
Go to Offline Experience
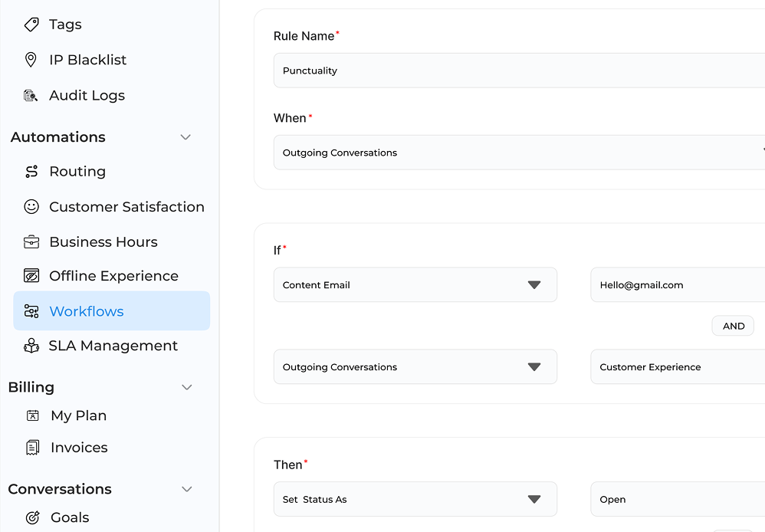pyautogui.click(x=113, y=276)
